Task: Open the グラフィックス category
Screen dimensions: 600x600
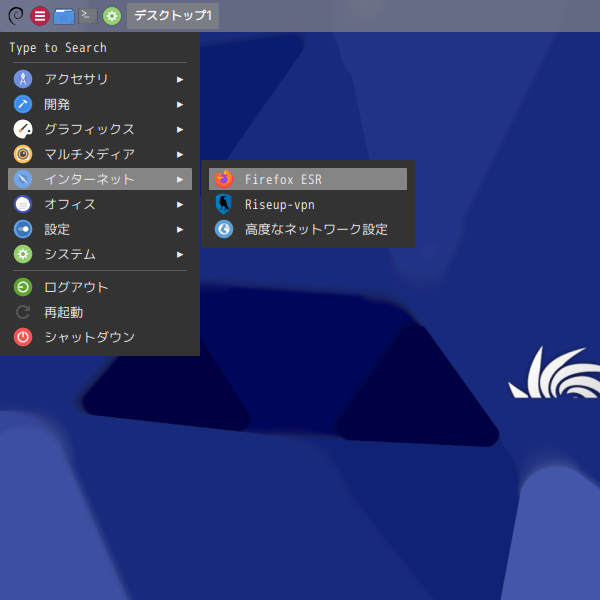Action: (100, 129)
